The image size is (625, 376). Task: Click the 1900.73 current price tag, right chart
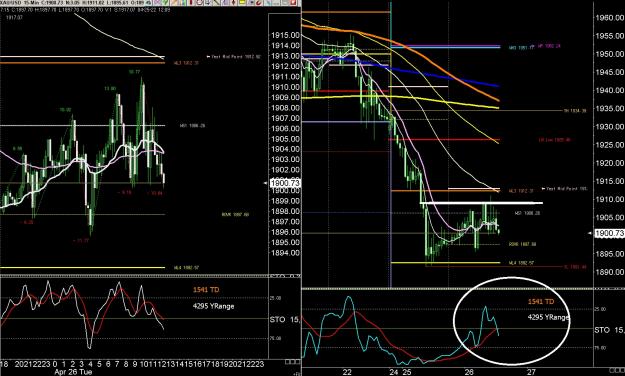609,234
